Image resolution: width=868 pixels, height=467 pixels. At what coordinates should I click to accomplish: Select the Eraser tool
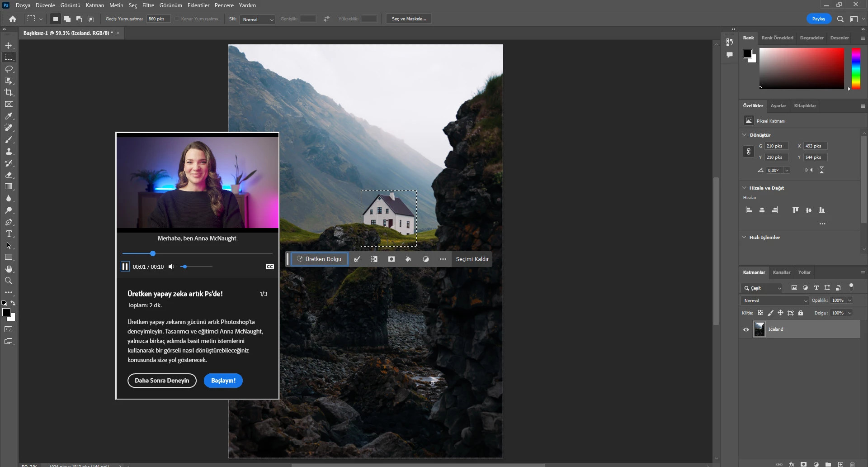tap(9, 175)
